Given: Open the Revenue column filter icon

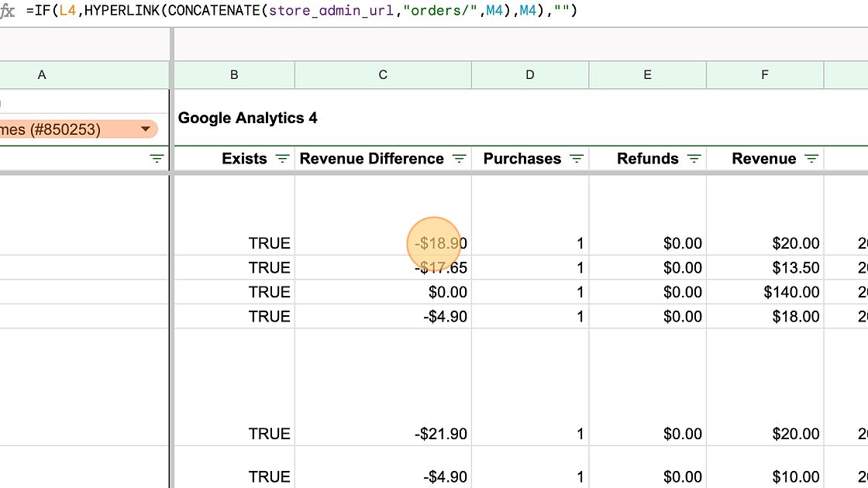Looking at the screenshot, I should pos(811,159).
